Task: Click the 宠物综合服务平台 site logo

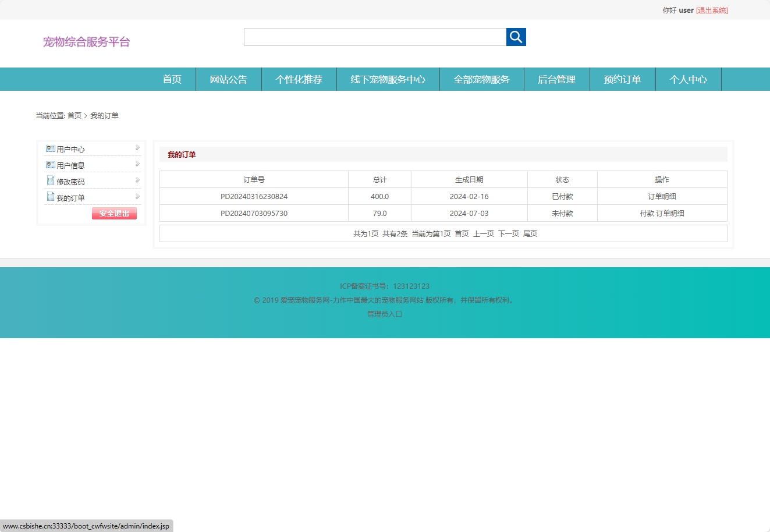Action: (87, 42)
